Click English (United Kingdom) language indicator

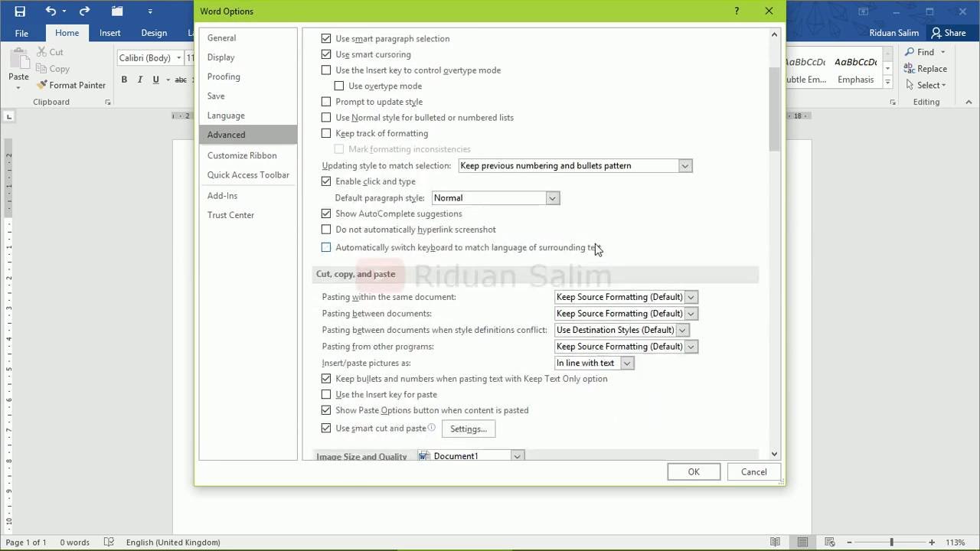coord(173,542)
